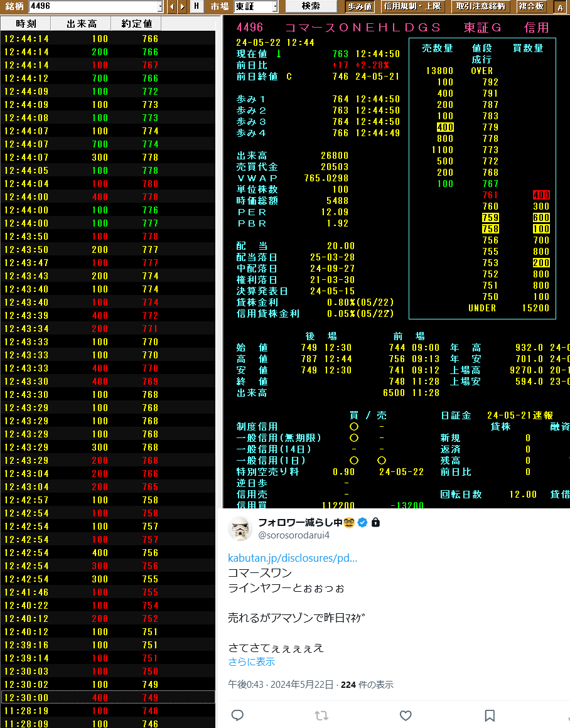This screenshot has height=728, width=570.
Task: Open the 信用規制・上限 tab
Action: [413, 6]
